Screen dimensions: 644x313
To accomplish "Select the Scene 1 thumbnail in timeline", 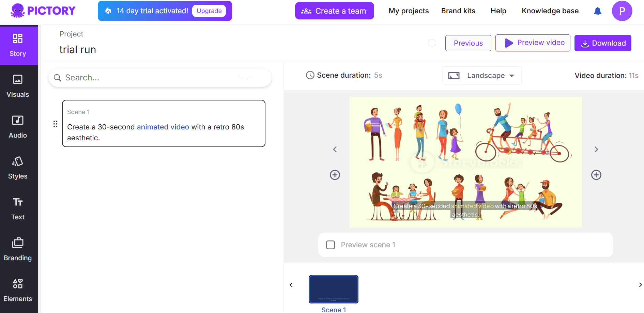I will (333, 289).
